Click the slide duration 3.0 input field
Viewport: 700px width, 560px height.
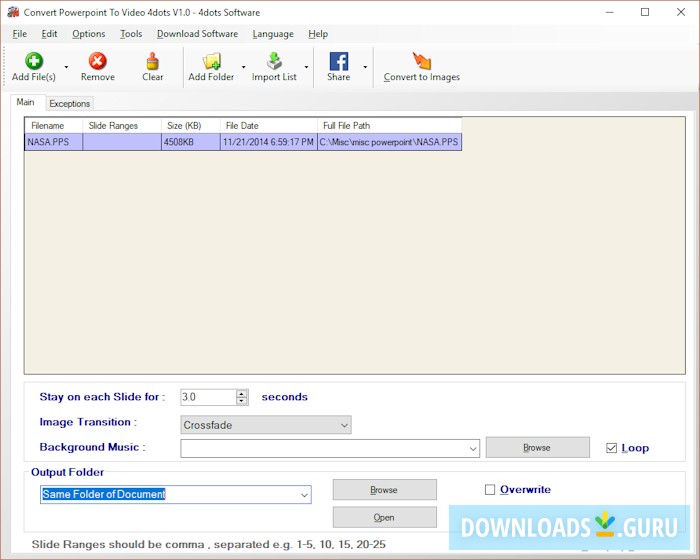point(208,397)
